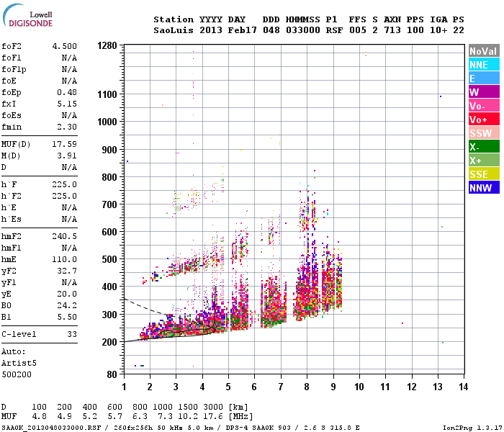Click the Feb17 date in header

243,30
